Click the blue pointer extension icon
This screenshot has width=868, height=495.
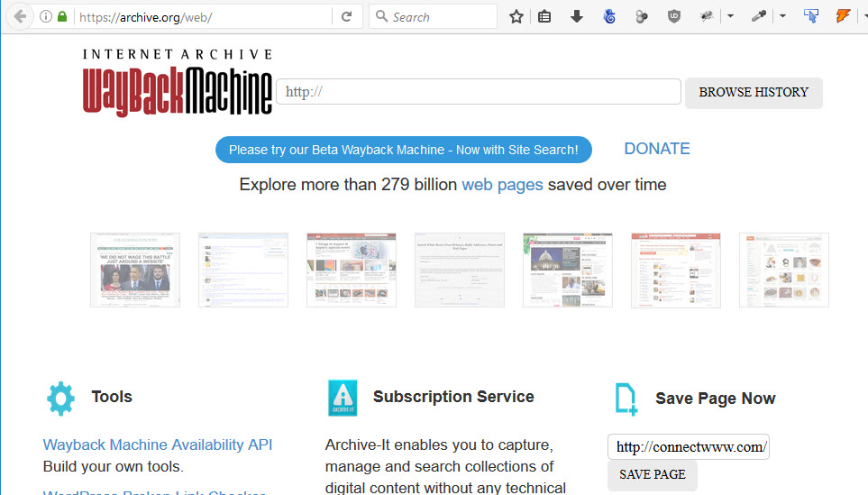pos(811,16)
